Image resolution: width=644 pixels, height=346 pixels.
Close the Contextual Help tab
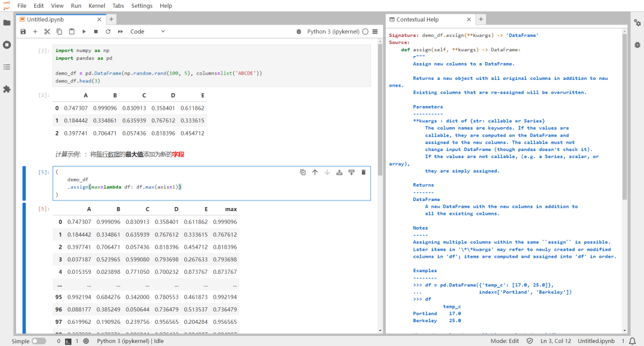coord(469,20)
